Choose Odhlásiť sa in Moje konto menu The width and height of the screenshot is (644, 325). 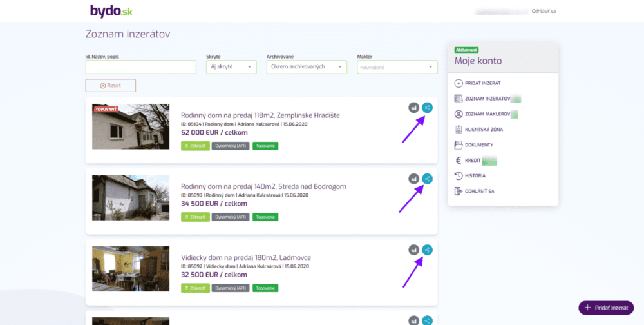tap(479, 192)
